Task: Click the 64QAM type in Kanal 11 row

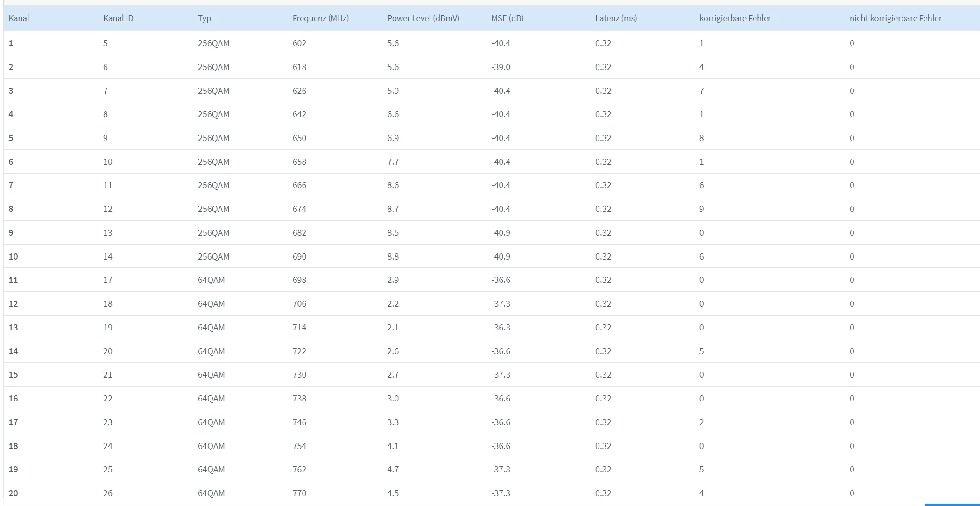Action: point(211,280)
